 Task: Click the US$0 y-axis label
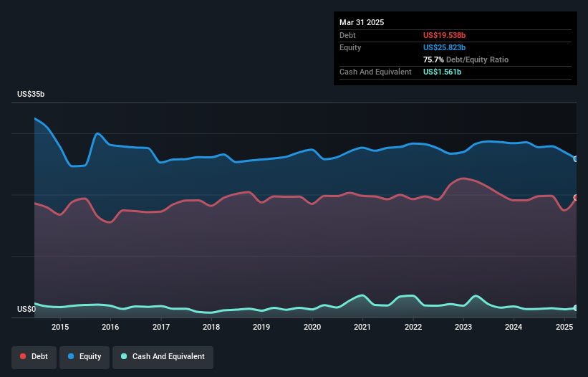coord(26,309)
